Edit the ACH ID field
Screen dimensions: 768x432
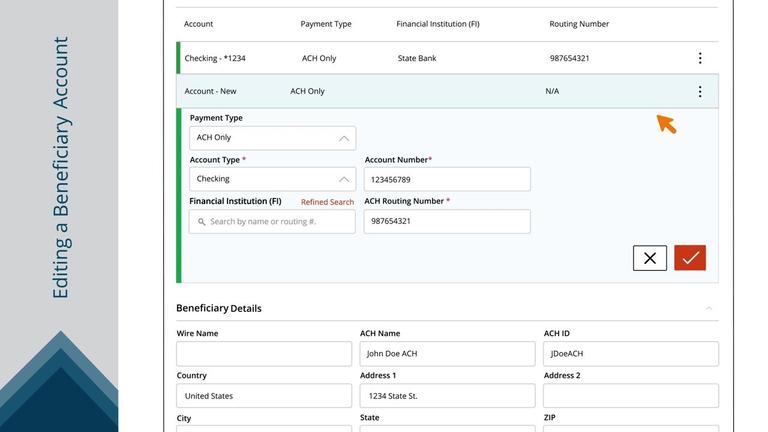pos(630,354)
